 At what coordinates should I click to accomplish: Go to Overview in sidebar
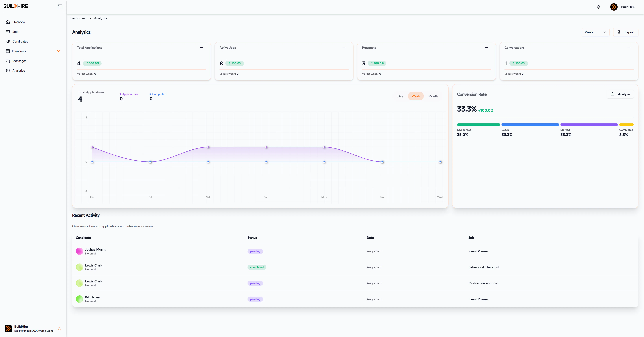tap(19, 22)
